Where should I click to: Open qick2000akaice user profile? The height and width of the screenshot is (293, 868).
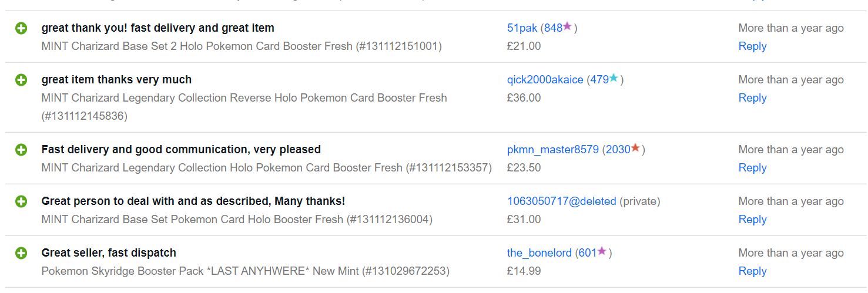545,80
